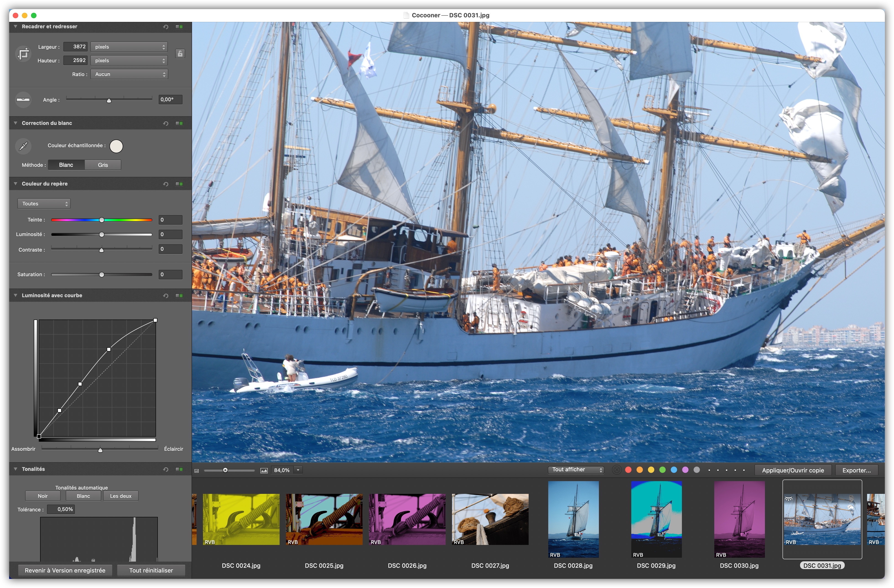The image size is (894, 588).
Task: Apply the purple color label
Action: [x=685, y=470]
